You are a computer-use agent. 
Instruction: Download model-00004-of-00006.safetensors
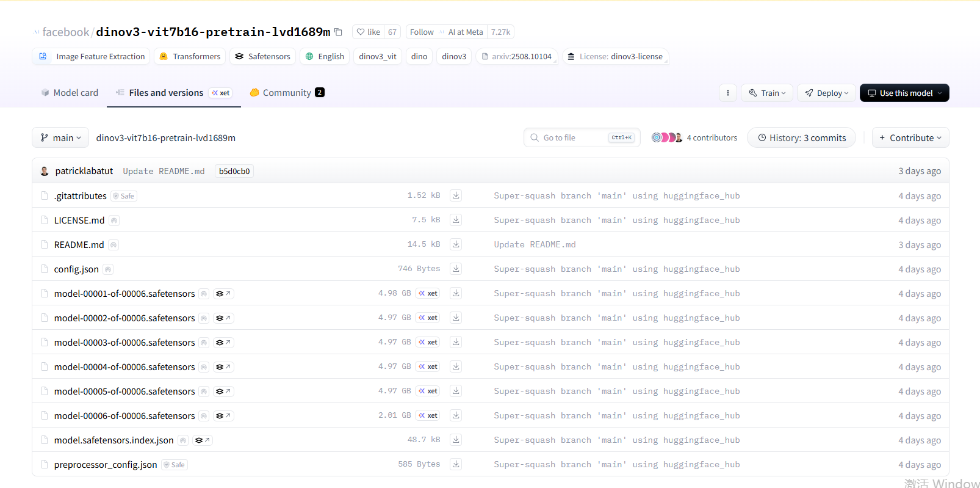coord(456,366)
